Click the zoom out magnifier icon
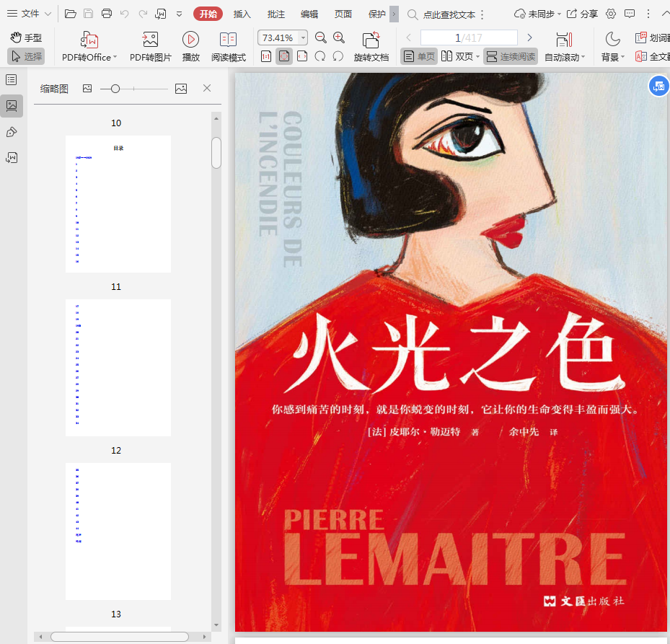 pyautogui.click(x=321, y=38)
